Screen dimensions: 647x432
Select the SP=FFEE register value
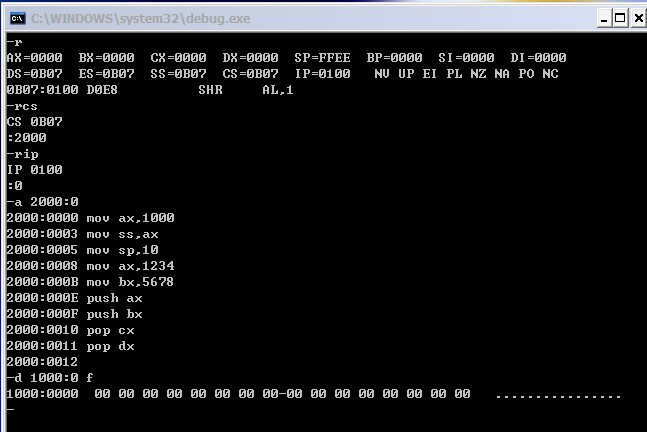[x=322, y=58]
